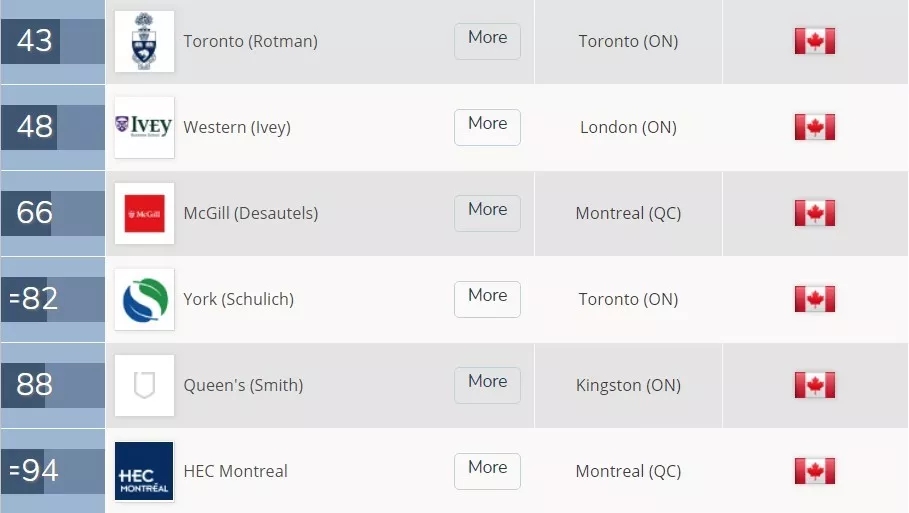Expand More details for Toronto (Rotman)
Viewport: 909px width, 513px height.
point(487,41)
